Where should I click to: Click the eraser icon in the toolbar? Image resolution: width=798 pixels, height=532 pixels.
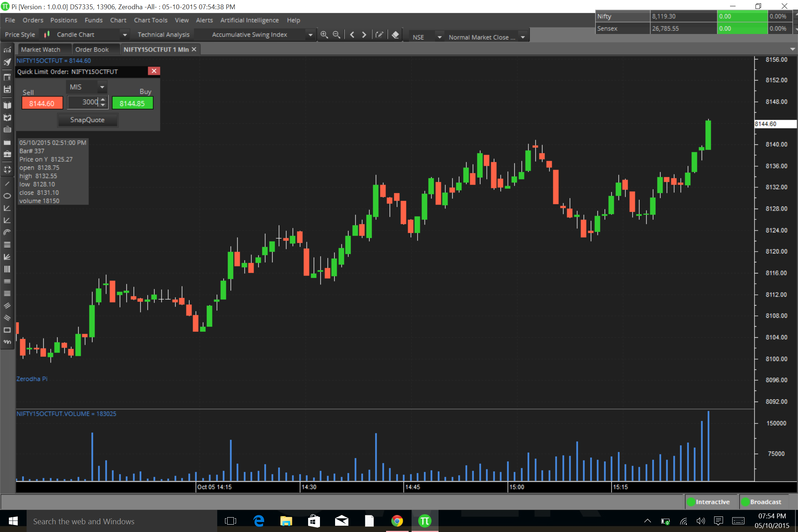pyautogui.click(x=395, y=35)
